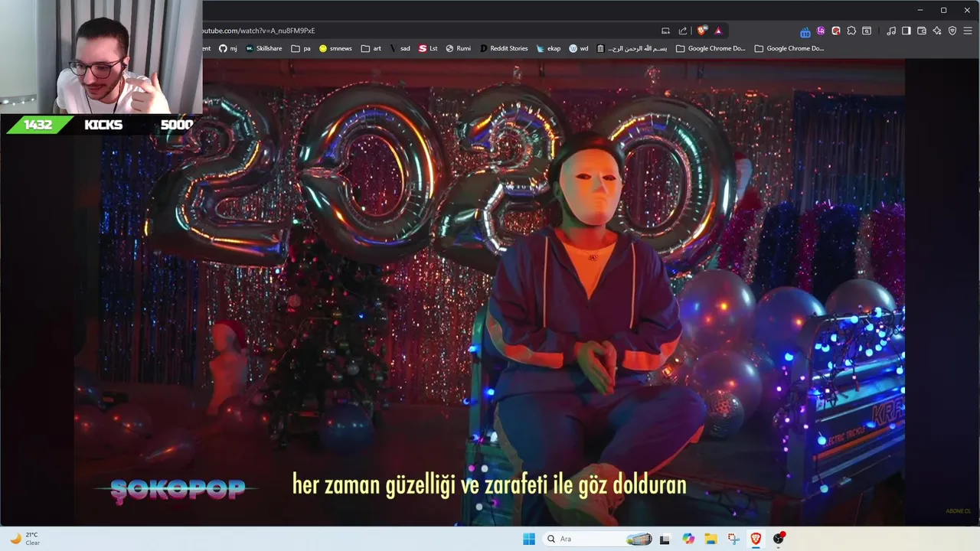Open Task View on the taskbar

click(x=665, y=539)
